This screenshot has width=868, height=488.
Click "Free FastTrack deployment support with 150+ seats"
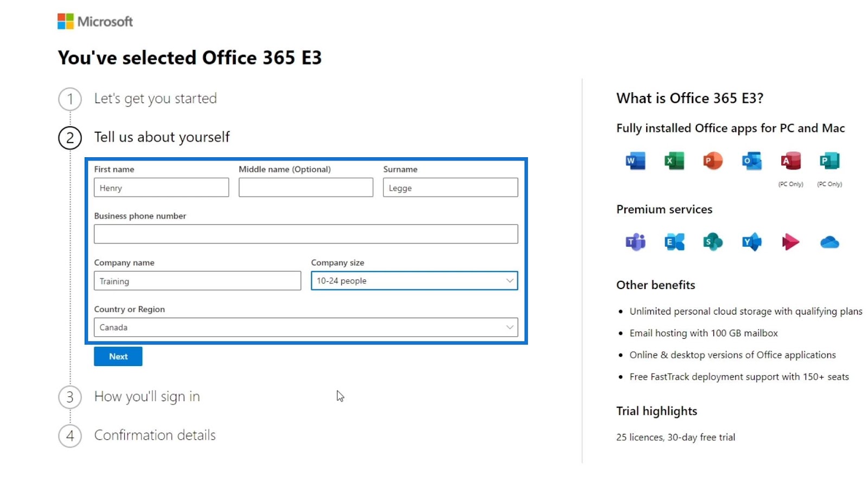739,377
